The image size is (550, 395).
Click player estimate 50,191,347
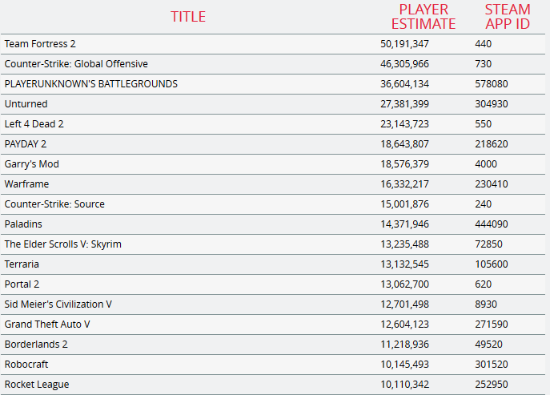click(x=404, y=44)
